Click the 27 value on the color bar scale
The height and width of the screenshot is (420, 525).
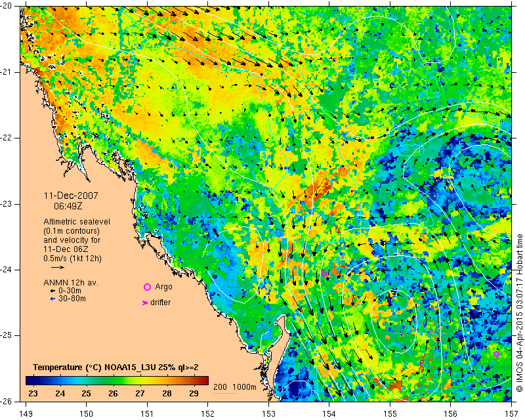pos(140,394)
